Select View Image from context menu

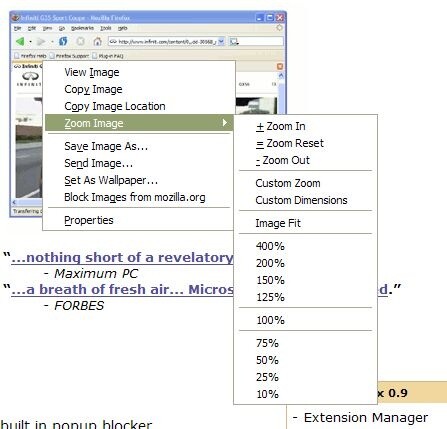(x=92, y=72)
